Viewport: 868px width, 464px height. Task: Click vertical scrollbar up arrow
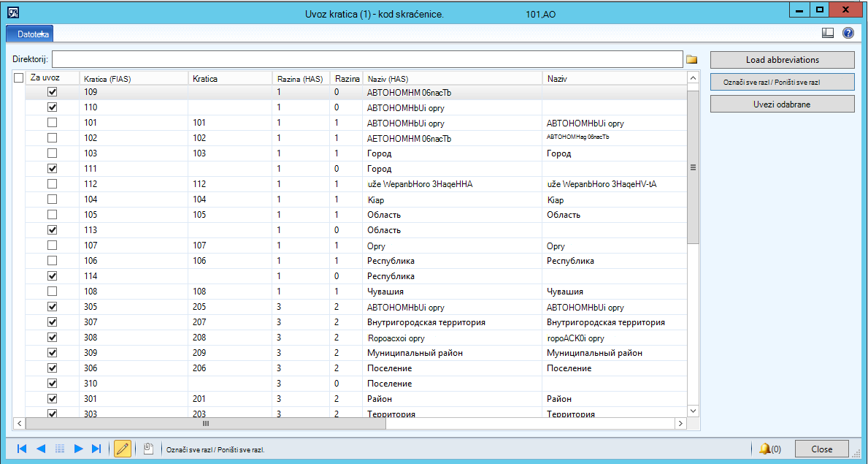tap(693, 78)
